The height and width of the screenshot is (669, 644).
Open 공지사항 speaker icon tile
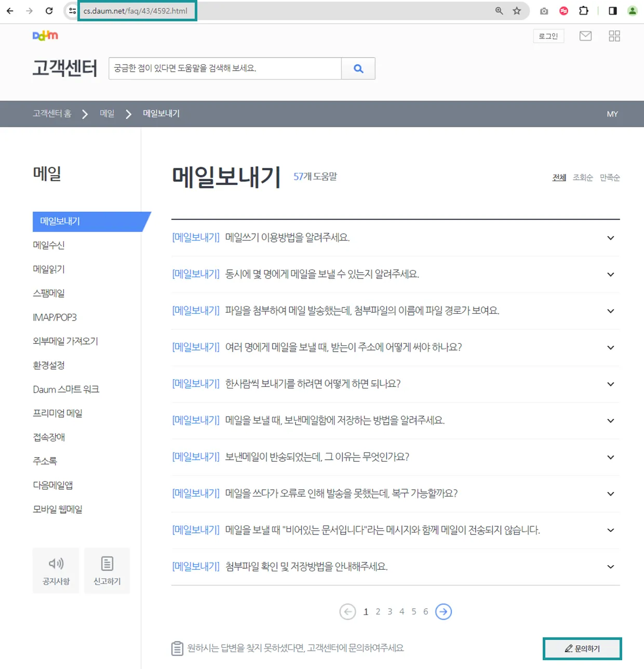coord(56,570)
